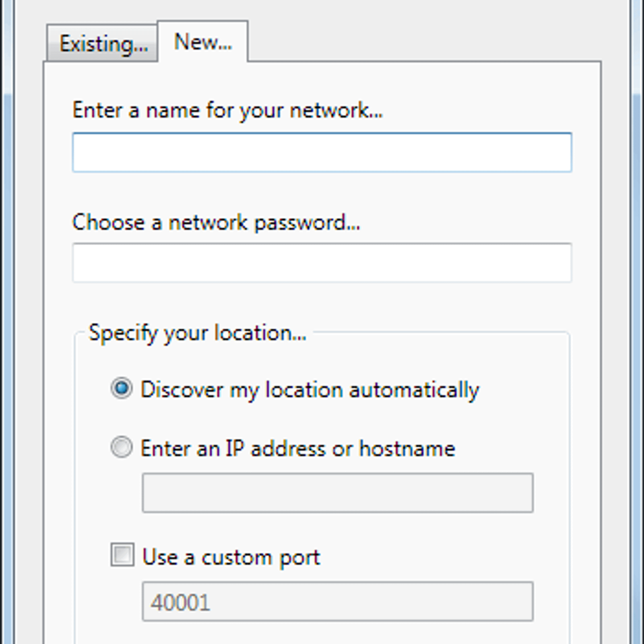Click the 'Enter a name for your network...' label
The image size is (644, 644).
[228, 110]
